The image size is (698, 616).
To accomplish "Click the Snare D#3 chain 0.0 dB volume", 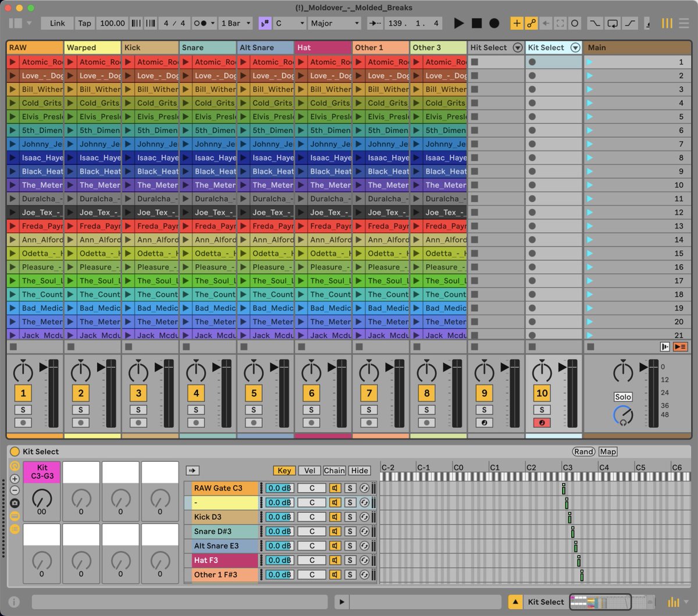I will pos(280,531).
